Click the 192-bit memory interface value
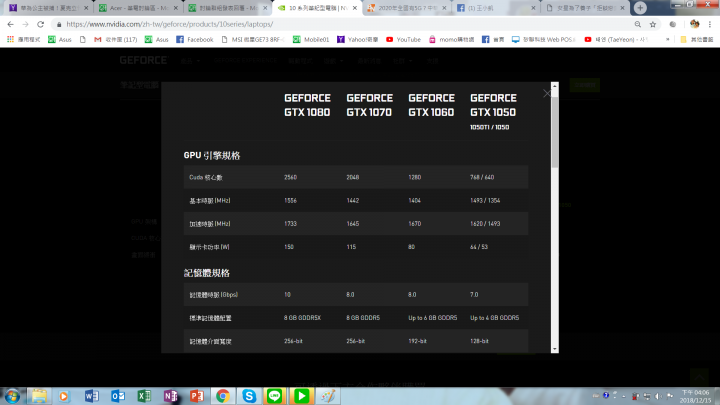Image resolution: width=720 pixels, height=405 pixels. pyautogui.click(x=417, y=341)
